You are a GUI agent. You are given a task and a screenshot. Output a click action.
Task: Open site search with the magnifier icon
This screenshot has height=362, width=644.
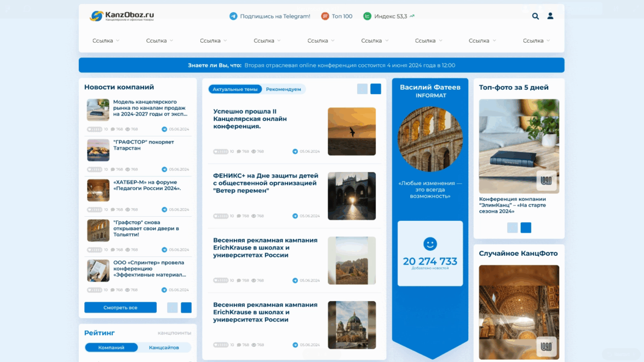(x=535, y=16)
